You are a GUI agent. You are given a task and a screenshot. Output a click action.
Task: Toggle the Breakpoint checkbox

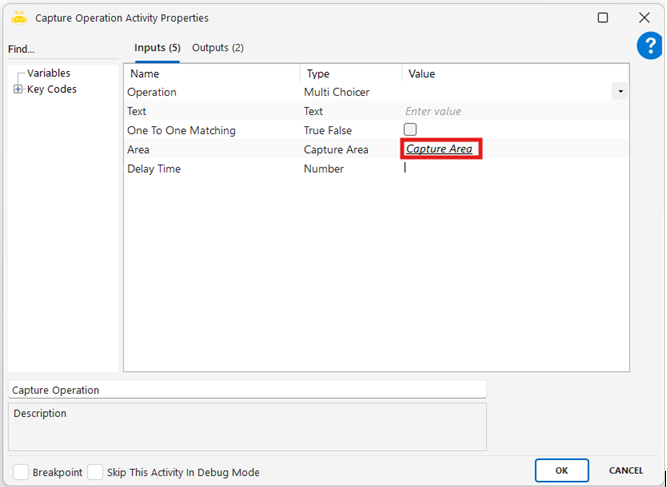(x=21, y=472)
